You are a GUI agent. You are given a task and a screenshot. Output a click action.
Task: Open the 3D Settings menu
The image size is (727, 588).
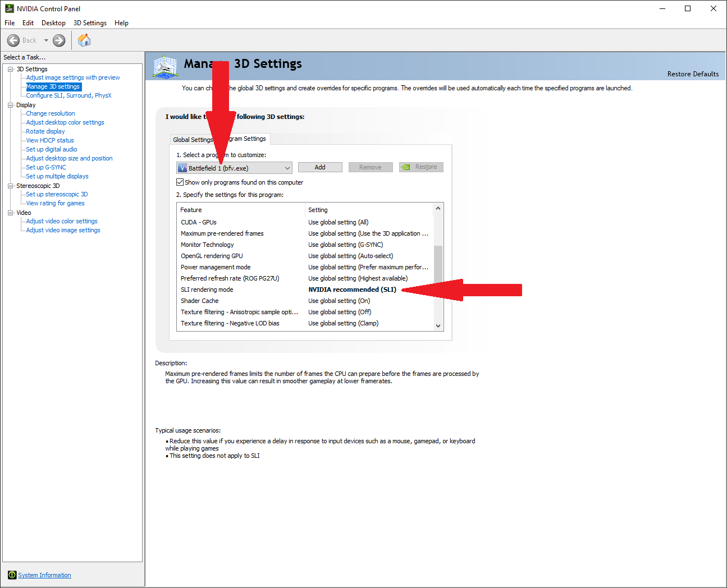click(x=90, y=23)
